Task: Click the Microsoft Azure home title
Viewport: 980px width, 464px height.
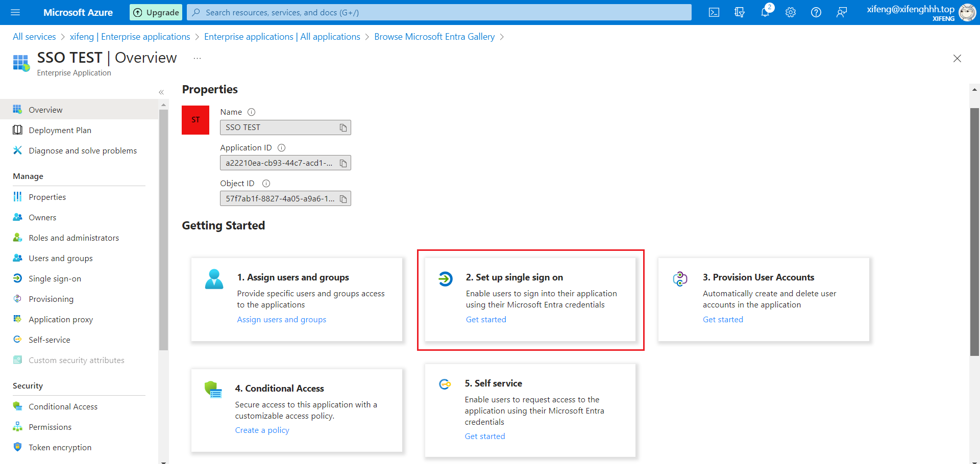Action: tap(78, 12)
